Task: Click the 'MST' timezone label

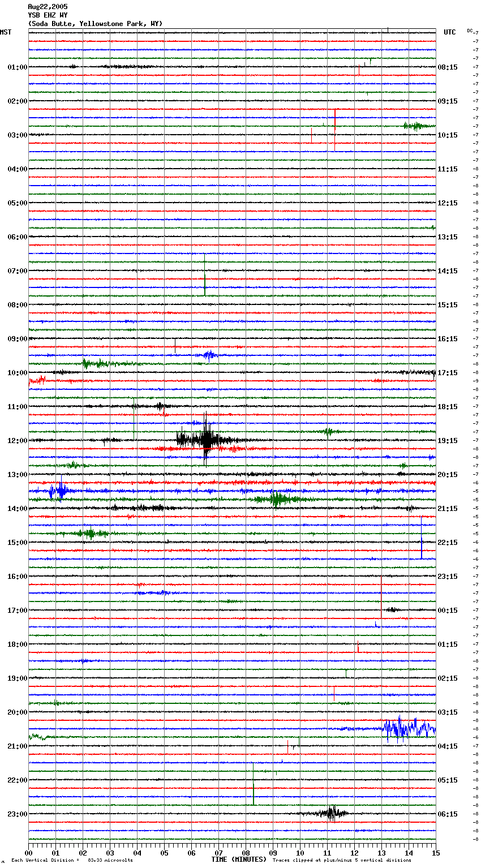Action: click(6, 32)
